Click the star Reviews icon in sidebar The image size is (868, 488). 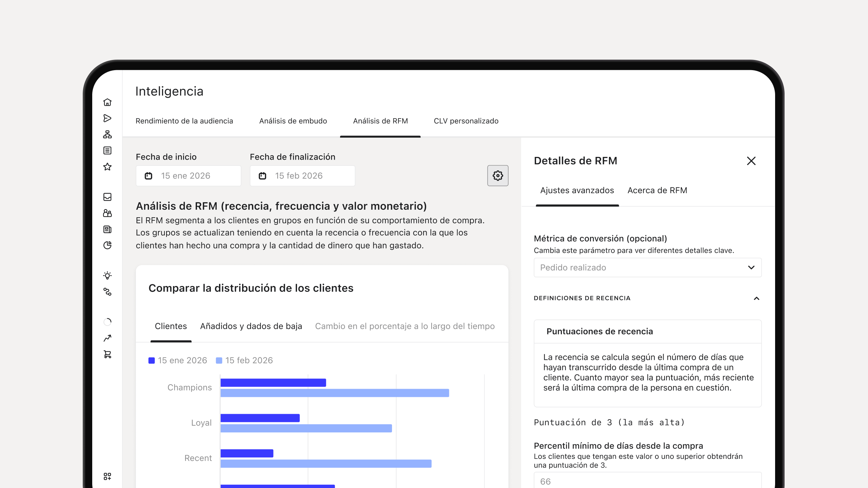(107, 167)
